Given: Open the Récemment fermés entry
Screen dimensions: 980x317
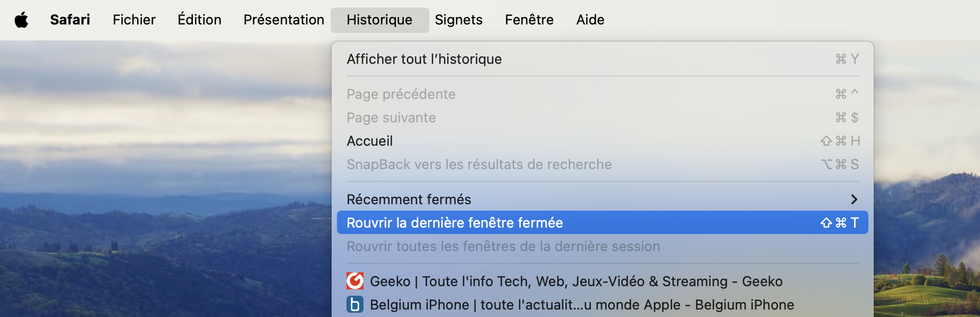Looking at the screenshot, I should [603, 199].
